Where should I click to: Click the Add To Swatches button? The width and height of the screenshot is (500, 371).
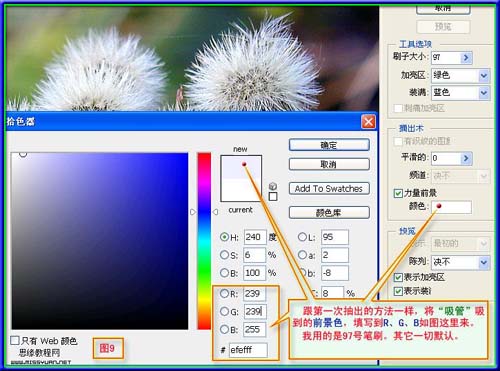click(x=329, y=188)
